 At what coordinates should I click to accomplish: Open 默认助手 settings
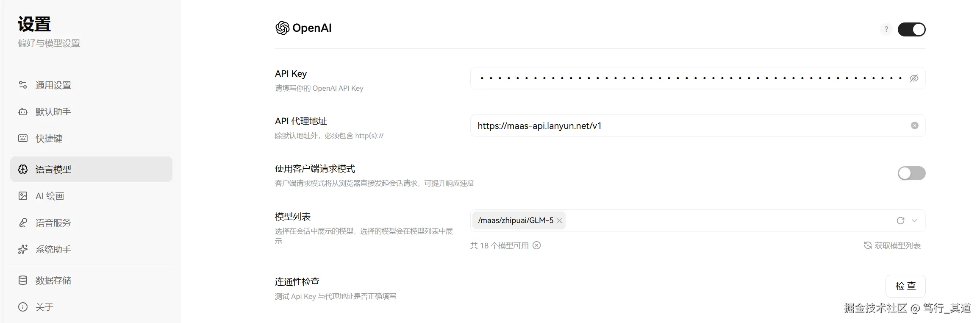tap(91, 112)
